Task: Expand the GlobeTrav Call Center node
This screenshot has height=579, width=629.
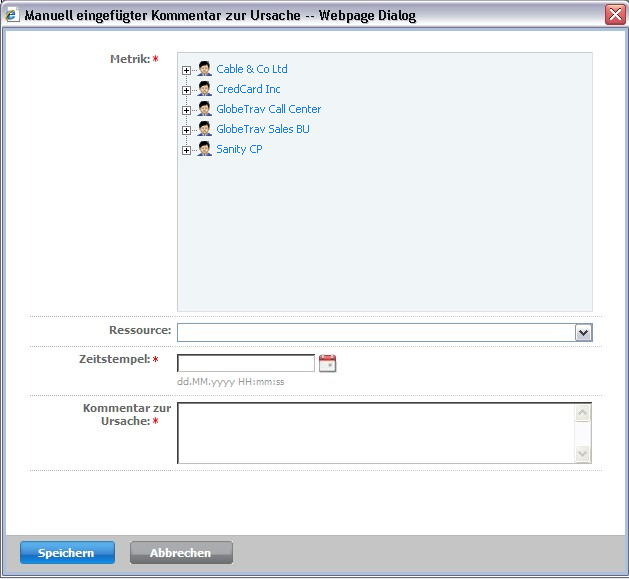Action: [x=186, y=110]
